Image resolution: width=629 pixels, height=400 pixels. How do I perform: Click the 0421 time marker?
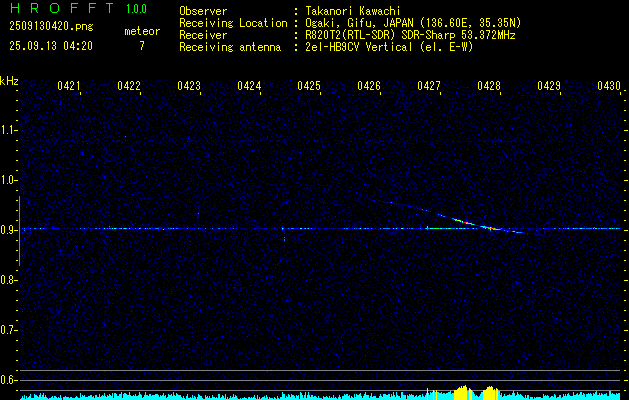69,87
